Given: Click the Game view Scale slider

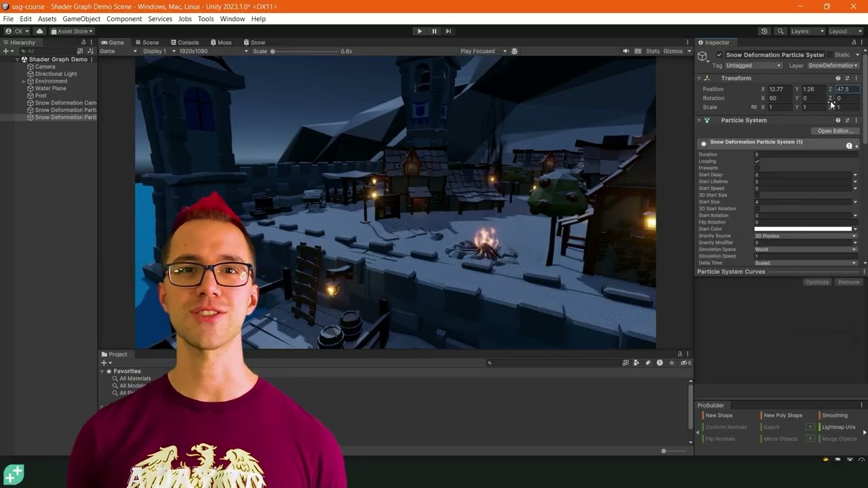Looking at the screenshot, I should (304, 52).
